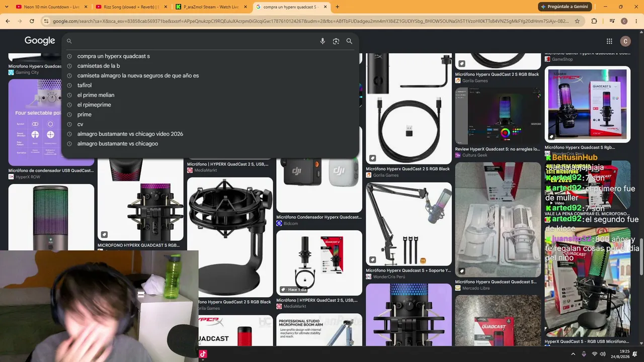View site information for google.com

(x=46, y=21)
